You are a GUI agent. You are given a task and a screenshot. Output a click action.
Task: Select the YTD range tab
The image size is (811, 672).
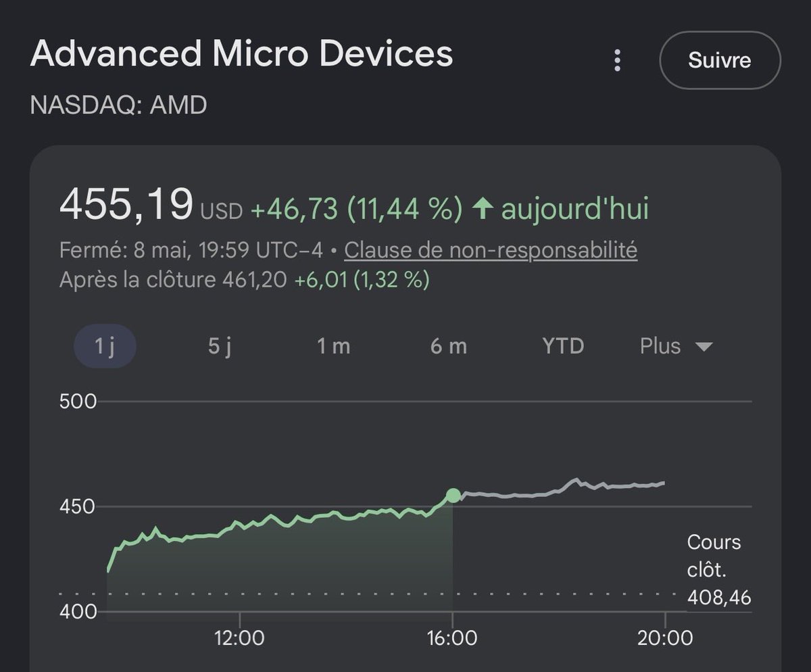(x=563, y=346)
